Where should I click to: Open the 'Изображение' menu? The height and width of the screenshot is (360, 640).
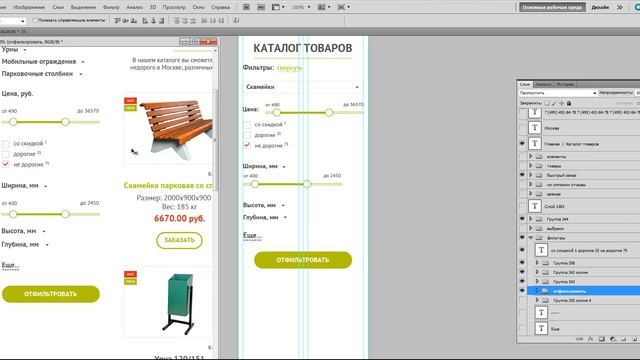pos(29,7)
